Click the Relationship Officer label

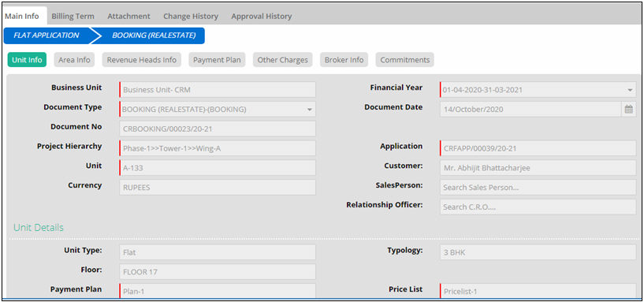385,205
